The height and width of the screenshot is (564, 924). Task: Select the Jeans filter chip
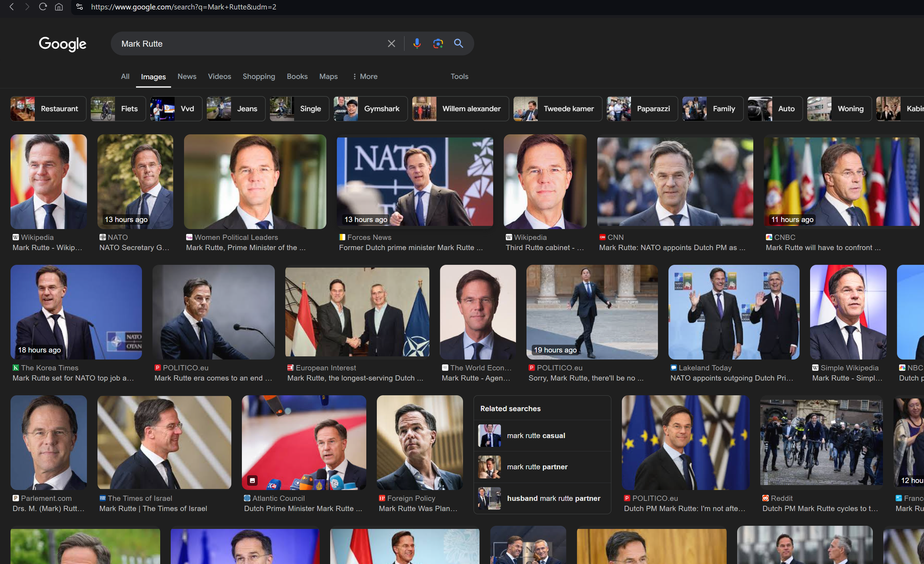click(x=236, y=109)
